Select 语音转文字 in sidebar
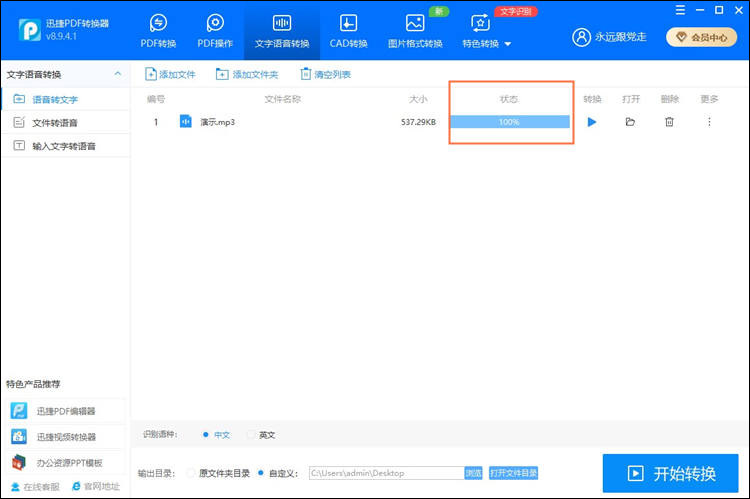This screenshot has height=499, width=750. (66, 100)
